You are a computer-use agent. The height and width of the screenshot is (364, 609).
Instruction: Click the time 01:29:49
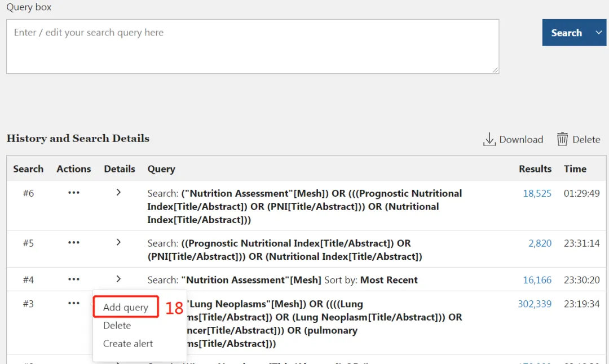pos(581,193)
